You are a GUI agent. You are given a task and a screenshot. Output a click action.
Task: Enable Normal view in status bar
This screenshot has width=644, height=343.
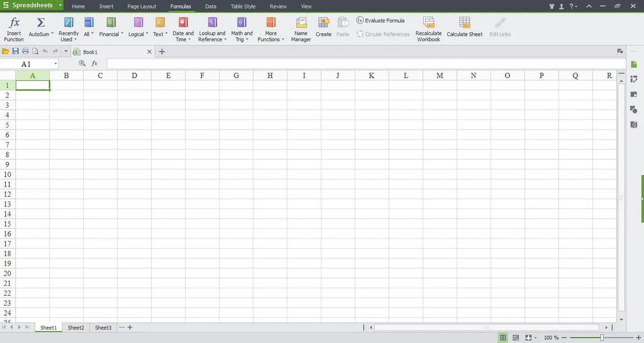coord(503,337)
